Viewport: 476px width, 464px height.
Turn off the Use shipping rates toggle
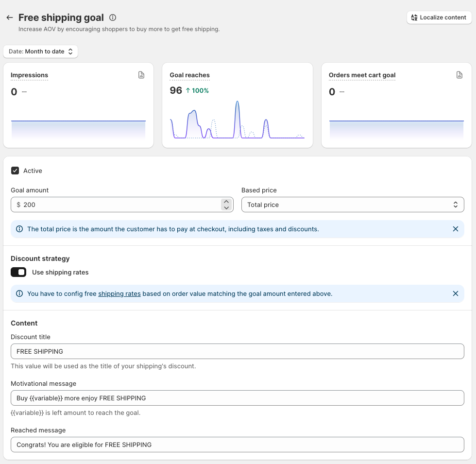tap(18, 272)
